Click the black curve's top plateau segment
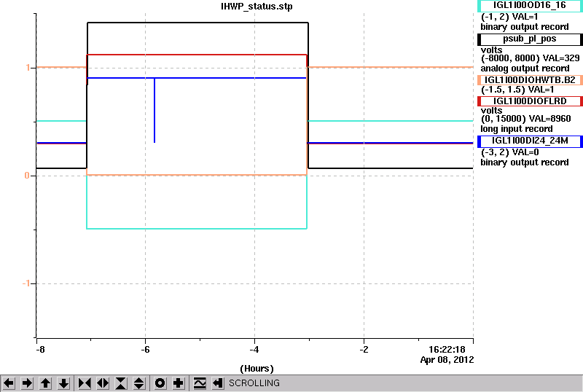 (197, 23)
